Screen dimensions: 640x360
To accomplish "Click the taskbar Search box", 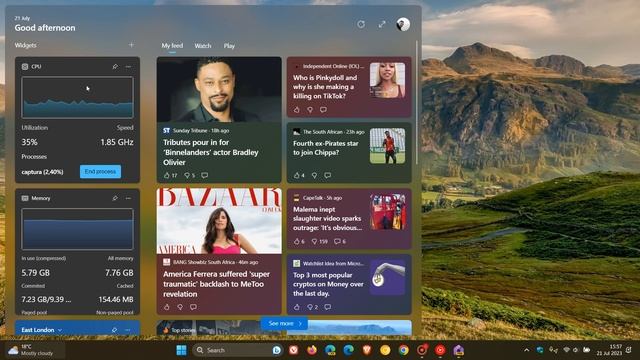I will tap(238, 350).
